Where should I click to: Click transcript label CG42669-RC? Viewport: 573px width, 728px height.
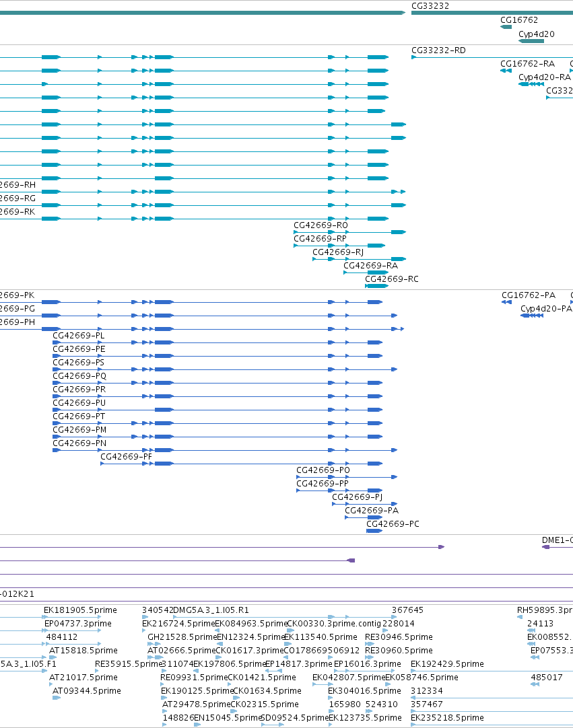(391, 279)
